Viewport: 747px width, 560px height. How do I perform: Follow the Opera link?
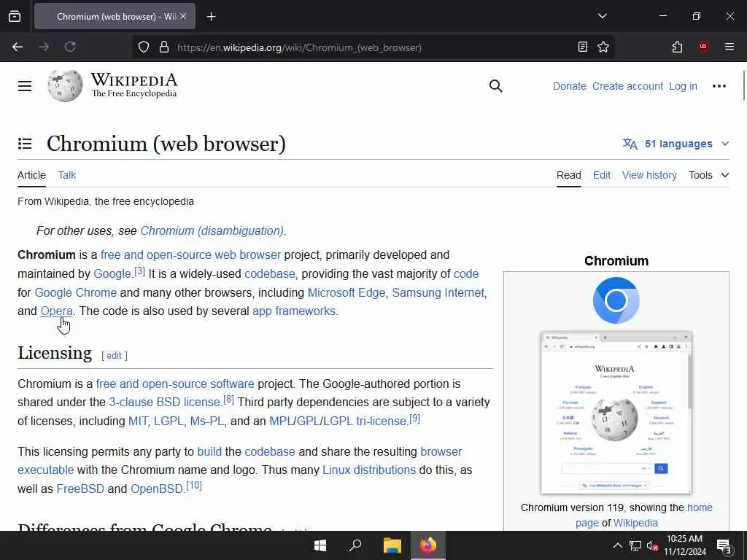57,311
